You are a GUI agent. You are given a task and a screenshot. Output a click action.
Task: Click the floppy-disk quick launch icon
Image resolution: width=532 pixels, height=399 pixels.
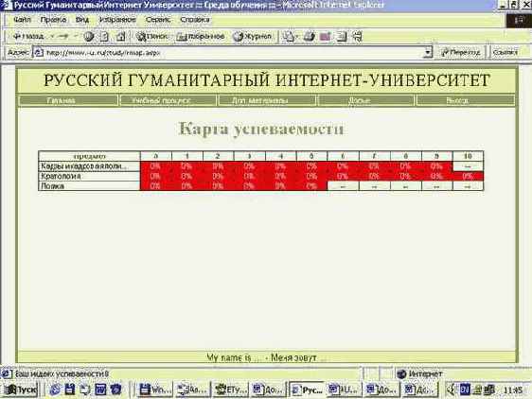pyautogui.click(x=70, y=390)
